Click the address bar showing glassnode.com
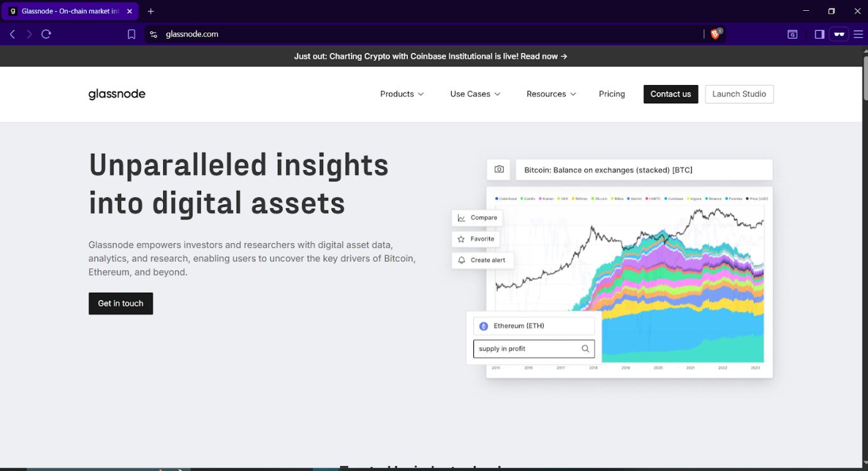868x471 pixels. 425,34
